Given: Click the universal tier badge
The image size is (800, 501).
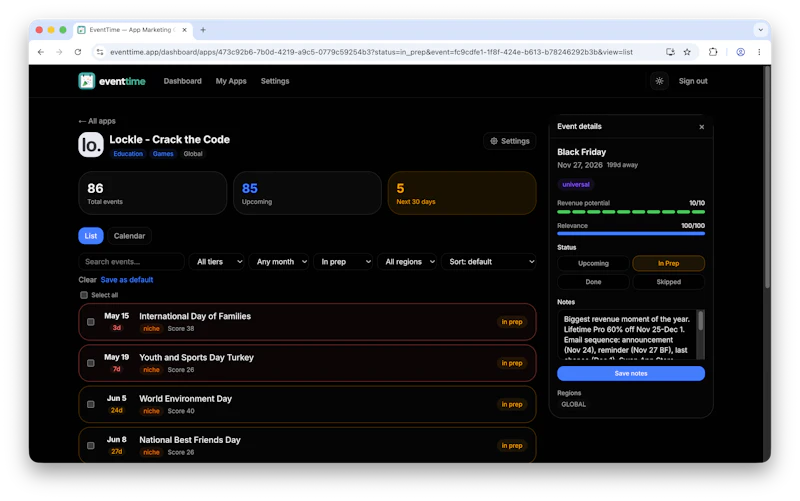Looking at the screenshot, I should point(576,185).
